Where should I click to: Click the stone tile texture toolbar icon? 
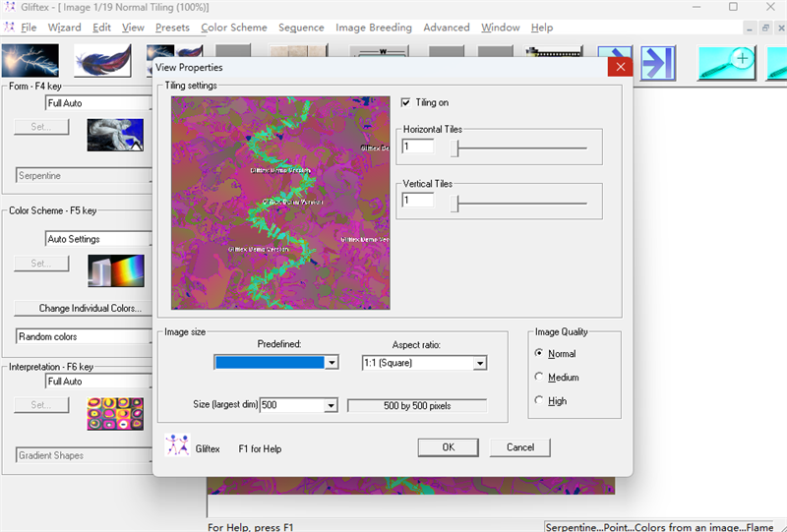[298, 50]
